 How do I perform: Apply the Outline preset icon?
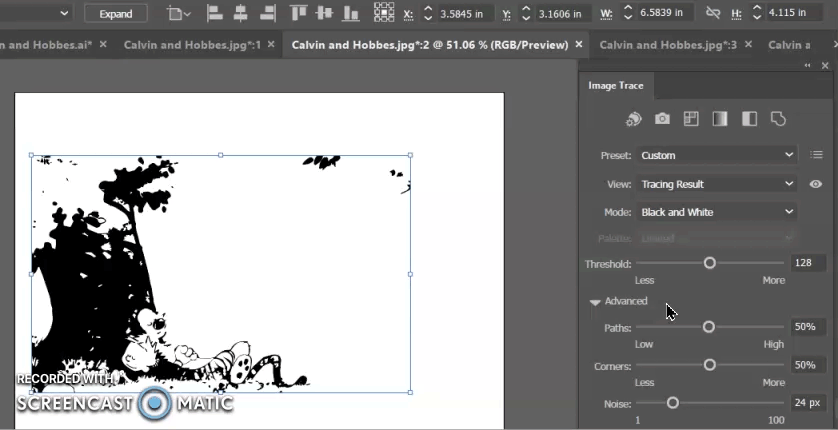778,119
